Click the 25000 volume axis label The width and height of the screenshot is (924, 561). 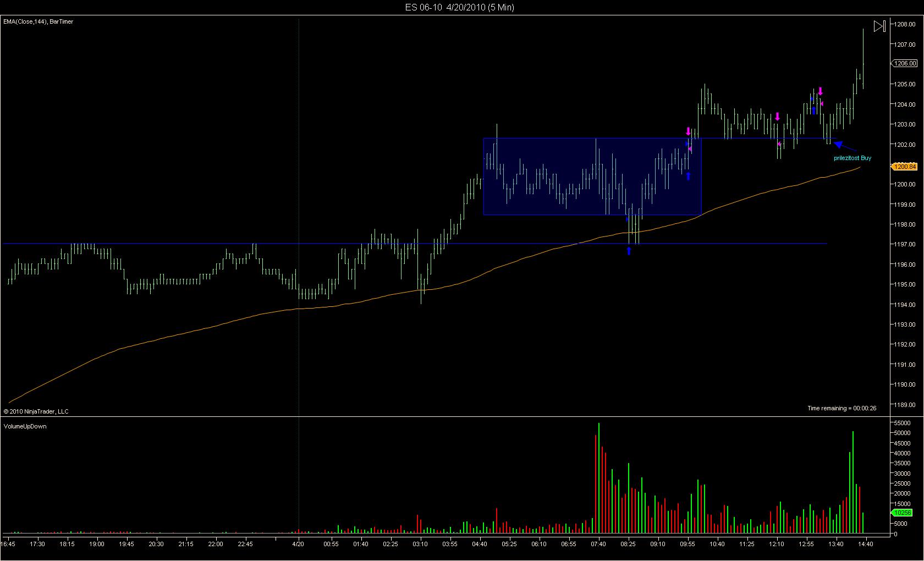click(x=903, y=483)
